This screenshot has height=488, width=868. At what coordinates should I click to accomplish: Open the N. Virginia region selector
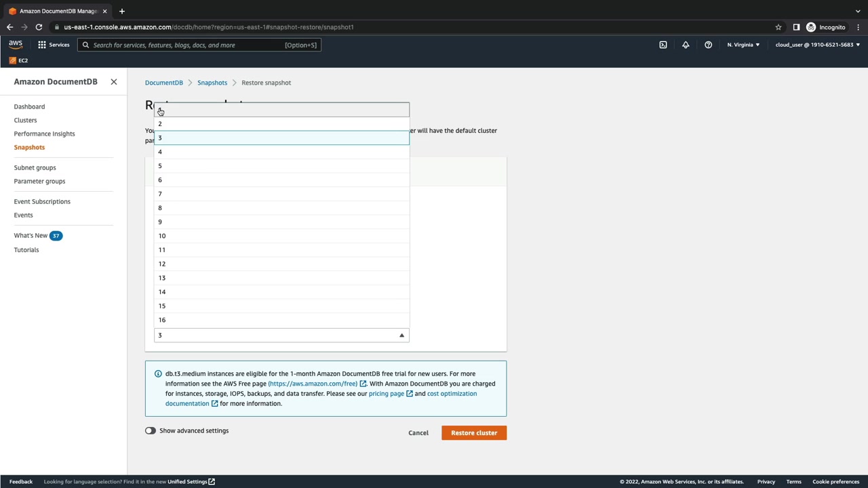(743, 45)
